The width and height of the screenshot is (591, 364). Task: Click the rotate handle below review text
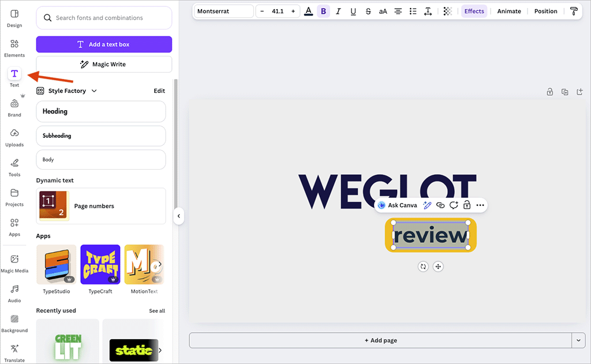point(423,267)
